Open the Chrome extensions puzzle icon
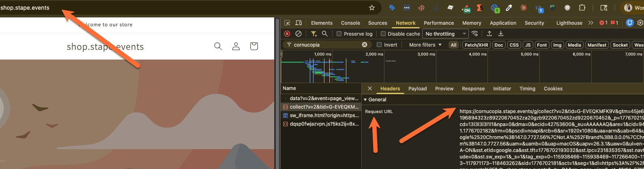 582,7
